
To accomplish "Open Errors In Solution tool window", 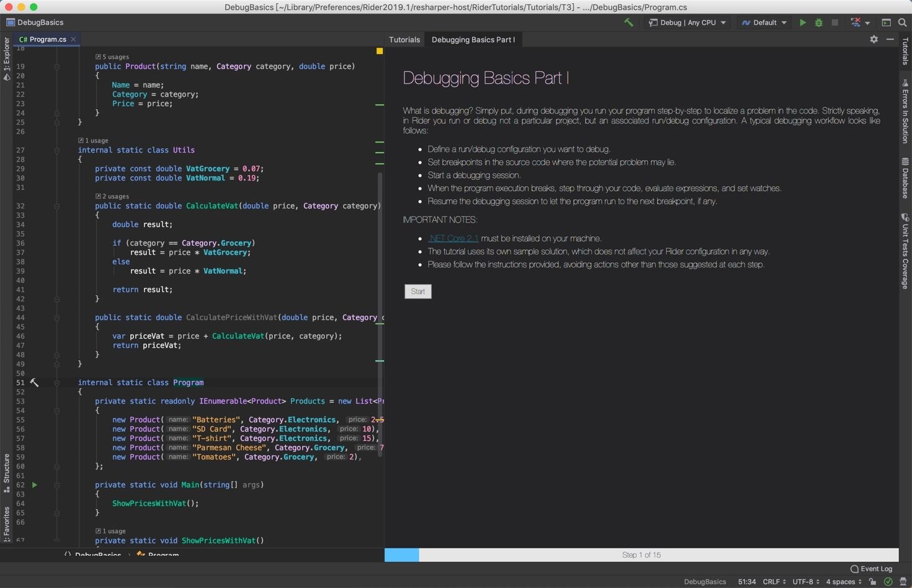I will 905,112.
